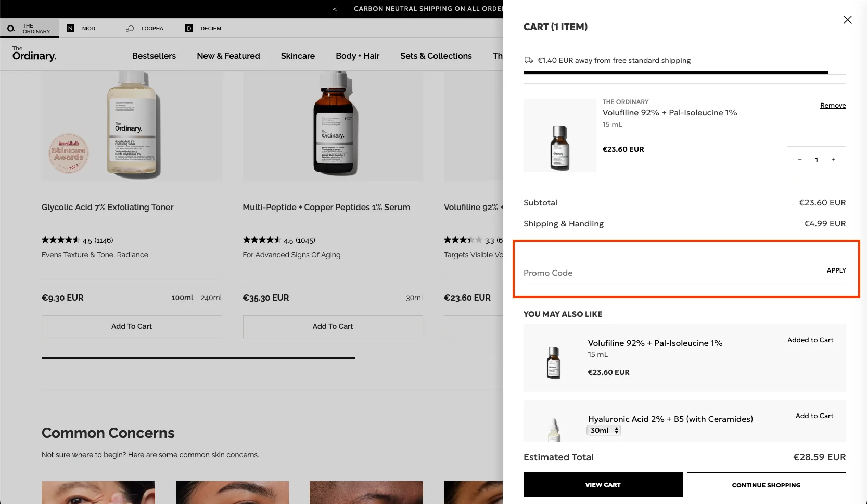The width and height of the screenshot is (867, 504).
Task: Close the cart panel with X icon
Action: (847, 20)
